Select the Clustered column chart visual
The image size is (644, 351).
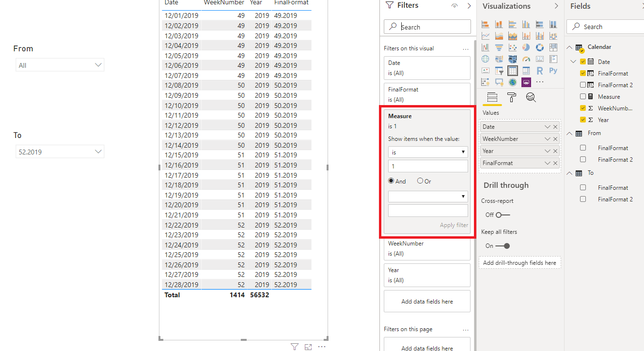pos(526,24)
